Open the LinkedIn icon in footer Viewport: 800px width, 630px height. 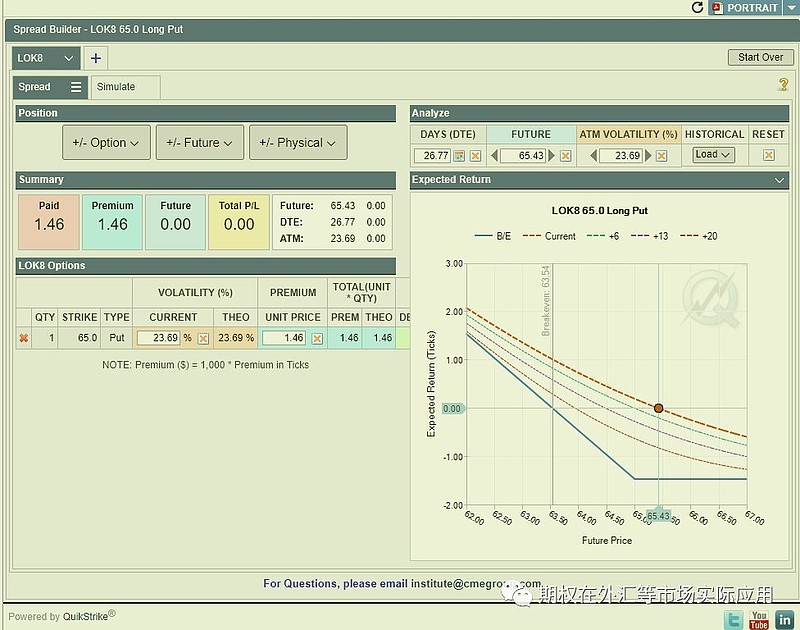785,620
